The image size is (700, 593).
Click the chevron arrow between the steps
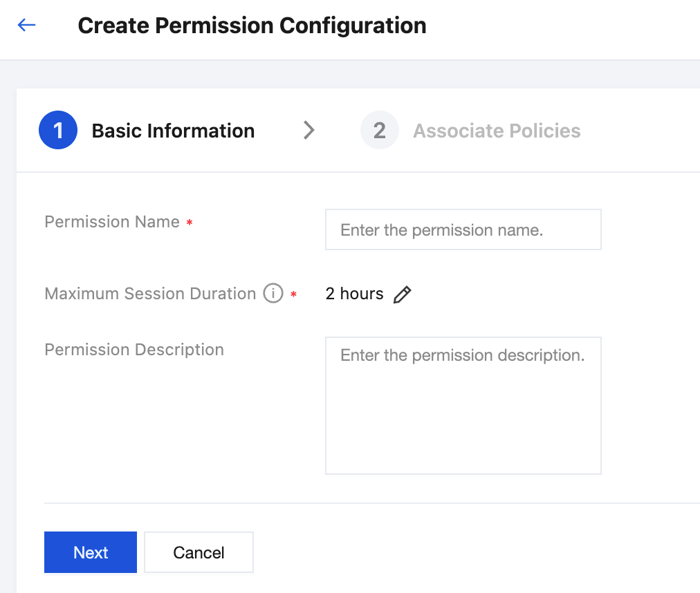coord(308,131)
